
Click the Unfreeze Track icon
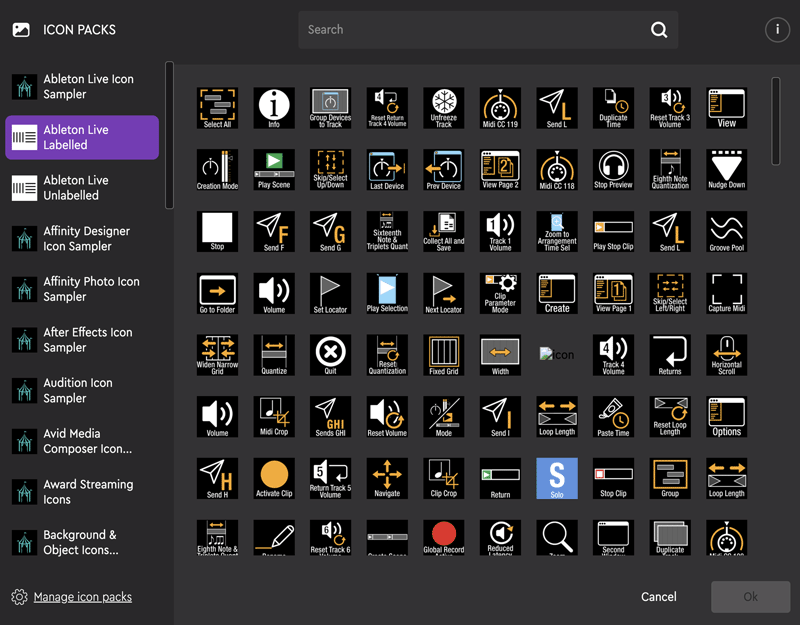[443, 107]
